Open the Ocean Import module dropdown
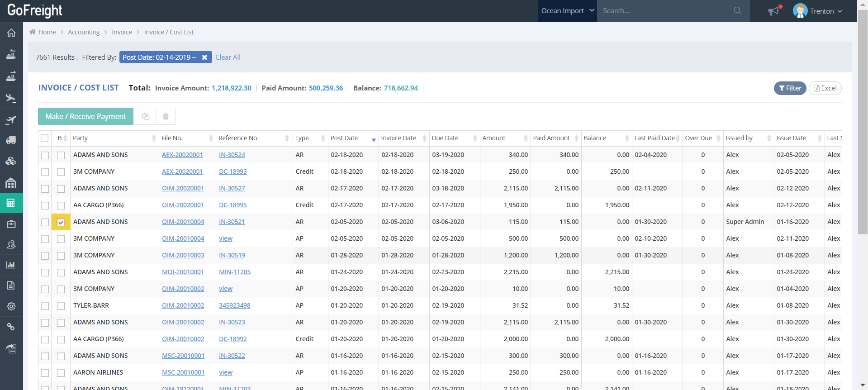Screen dimensions: 868x390 (x=567, y=11)
